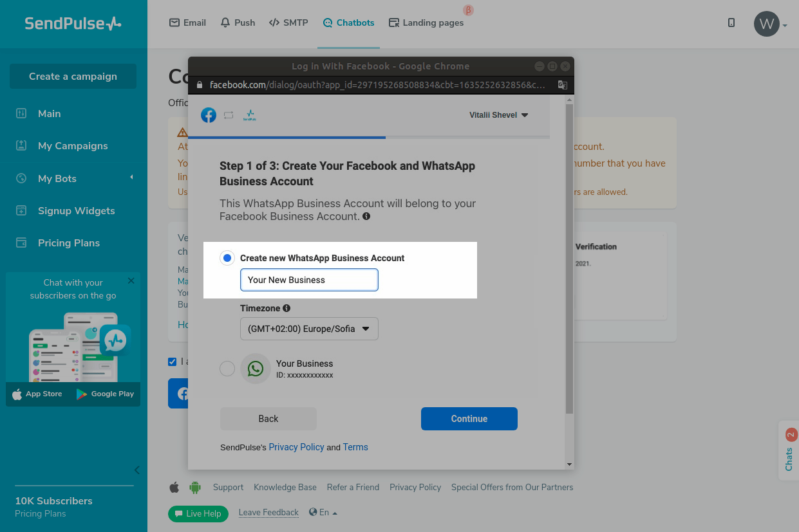Select Create new WhatsApp Business Account radio
This screenshot has height=532, width=799.
click(227, 258)
